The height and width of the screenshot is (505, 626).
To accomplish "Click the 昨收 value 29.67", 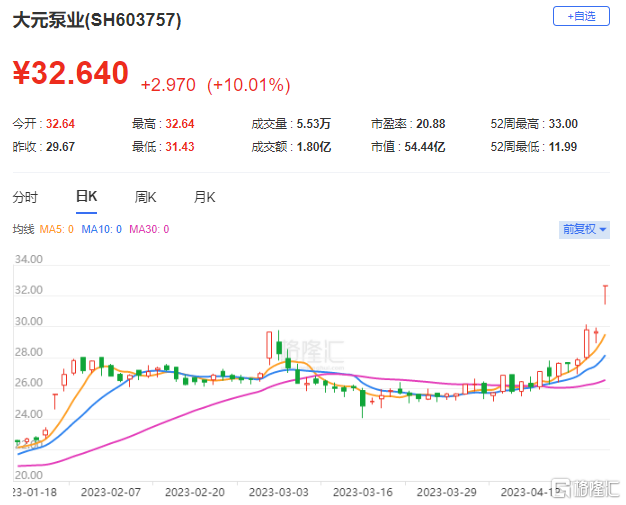I will click(60, 147).
